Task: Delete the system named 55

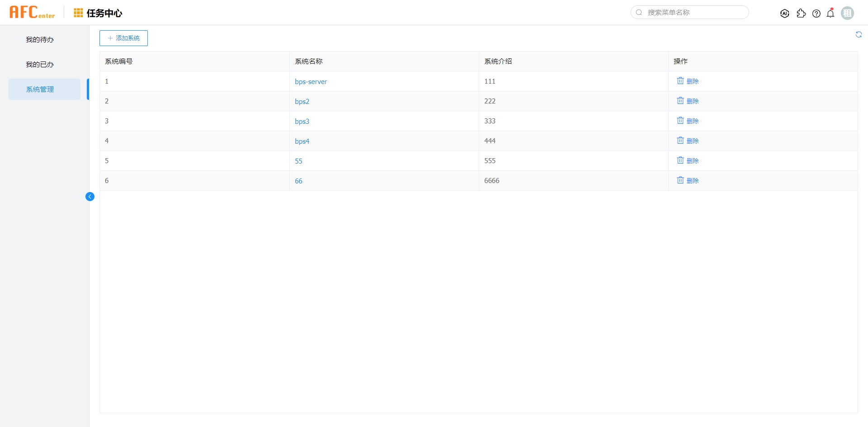Action: coord(688,160)
